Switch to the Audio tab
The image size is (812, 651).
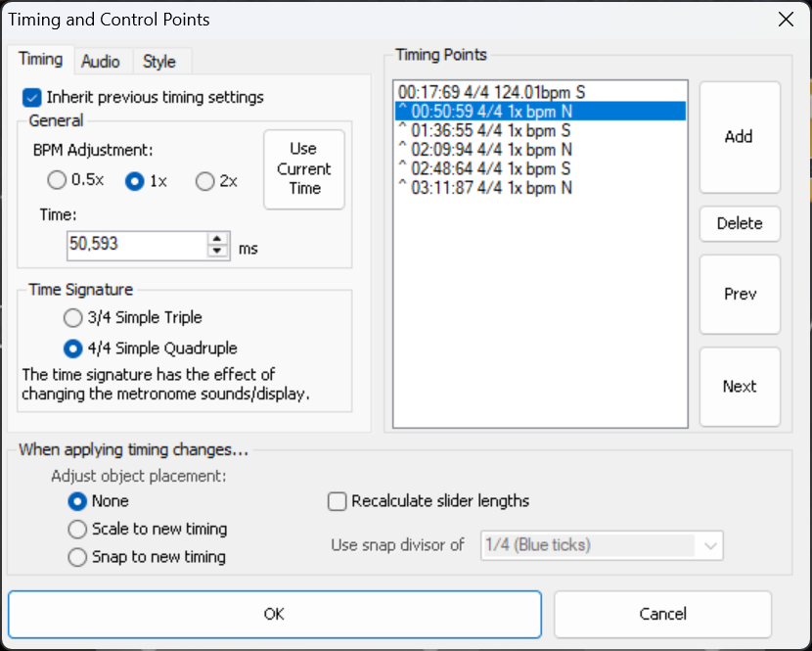click(x=101, y=61)
